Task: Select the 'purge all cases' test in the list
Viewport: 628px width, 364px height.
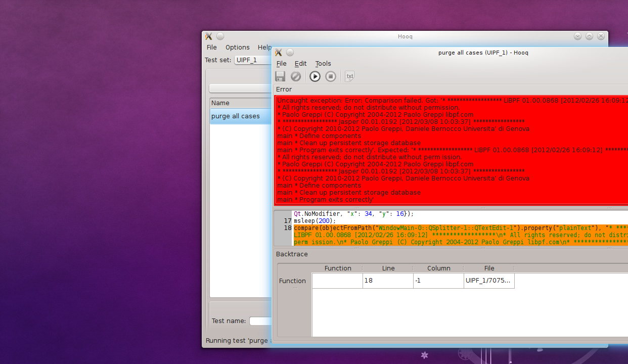Action: click(236, 116)
